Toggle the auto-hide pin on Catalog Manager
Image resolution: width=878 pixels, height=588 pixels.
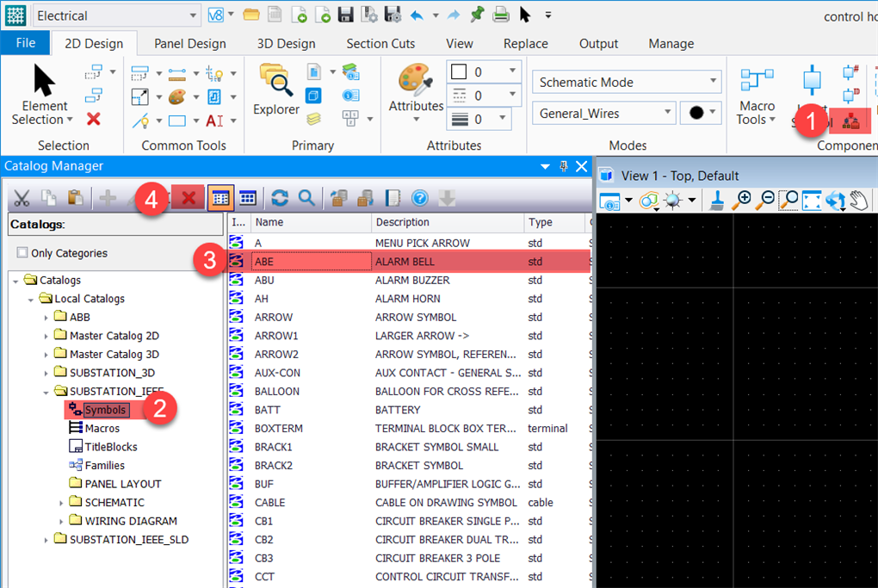tap(564, 165)
